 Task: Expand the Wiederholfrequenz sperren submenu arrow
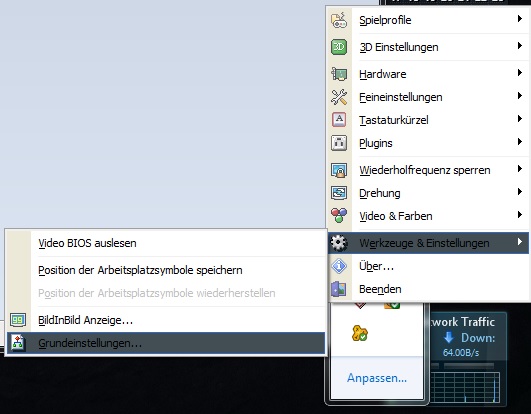tap(519, 169)
